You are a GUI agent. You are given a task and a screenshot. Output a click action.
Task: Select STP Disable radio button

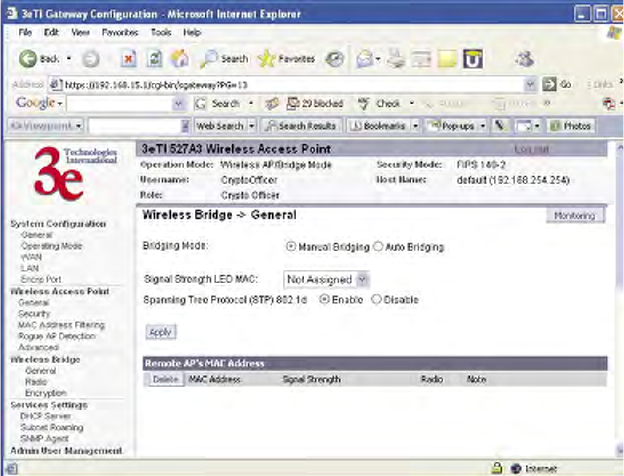376,299
